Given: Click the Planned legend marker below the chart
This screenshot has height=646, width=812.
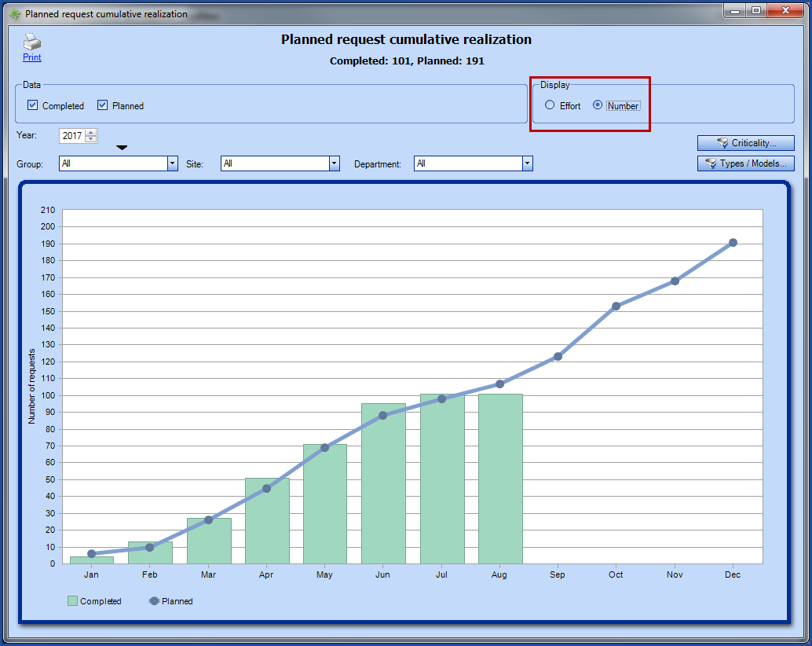Looking at the screenshot, I should coord(155,601).
